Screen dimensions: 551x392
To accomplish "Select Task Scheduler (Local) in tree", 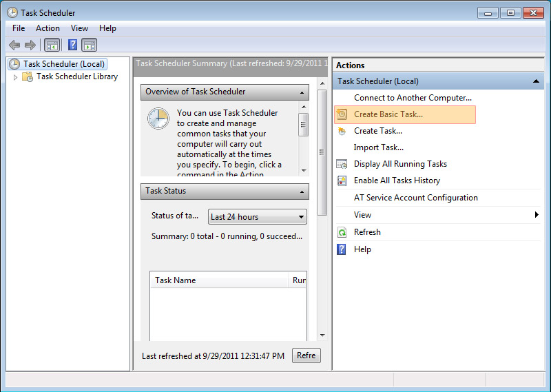I will click(64, 64).
